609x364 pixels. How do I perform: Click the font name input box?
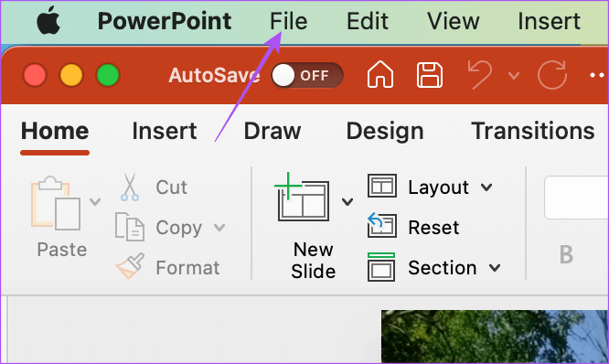576,198
